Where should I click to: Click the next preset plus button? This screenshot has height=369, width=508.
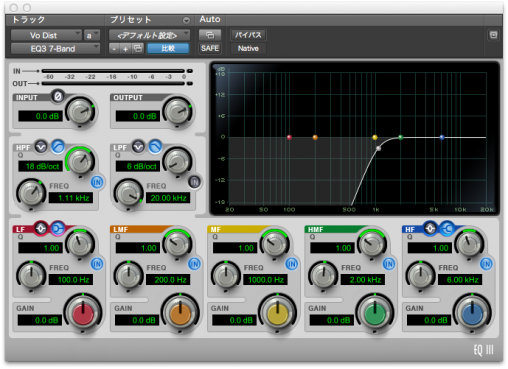126,49
